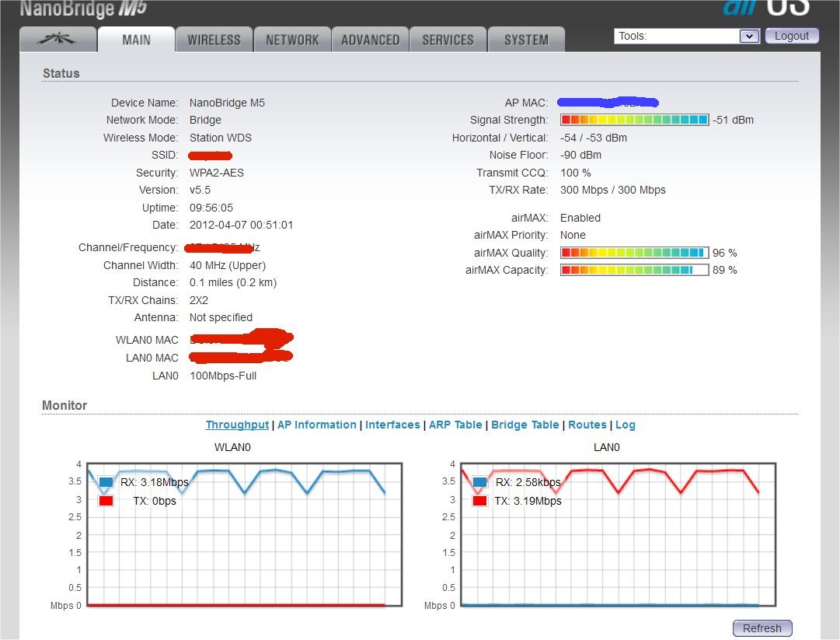Click the airMAX Quality bar

tap(634, 253)
